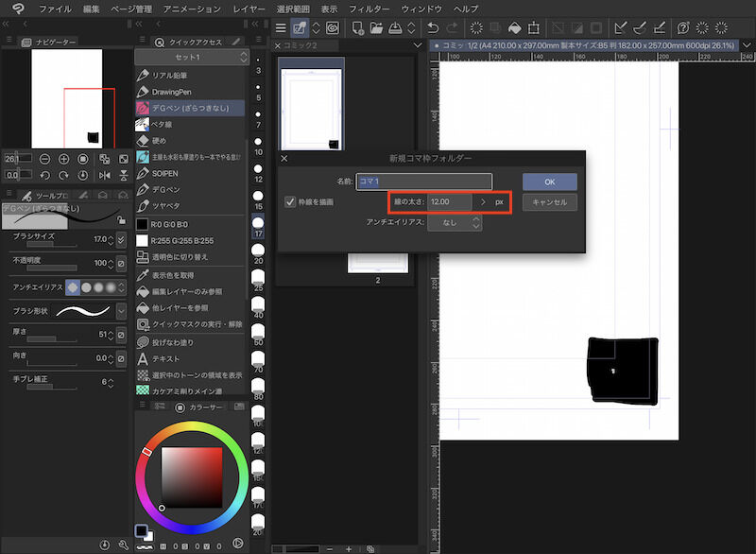The height and width of the screenshot is (554, 756).
Task: Open the ファイル menu
Action: (x=55, y=9)
